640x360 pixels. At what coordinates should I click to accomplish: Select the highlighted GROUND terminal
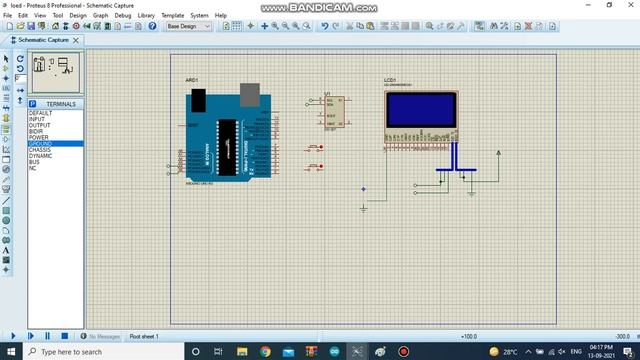pyautogui.click(x=56, y=144)
